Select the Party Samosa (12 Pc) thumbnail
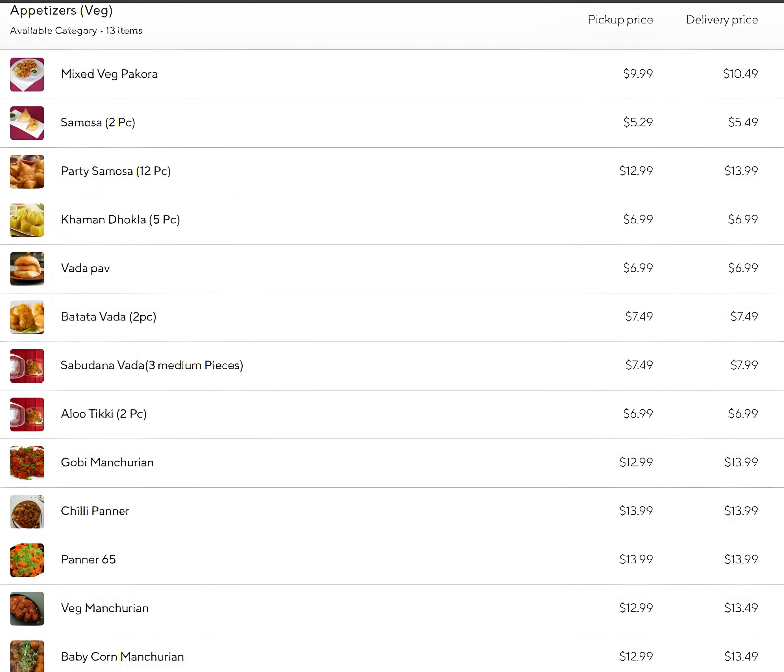Viewport: 784px width, 672px height. (x=27, y=171)
